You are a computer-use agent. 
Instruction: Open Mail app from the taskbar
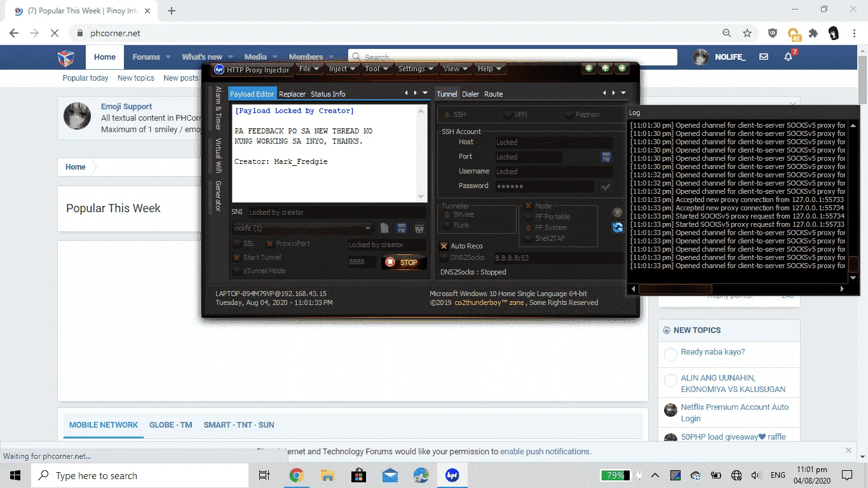[x=390, y=475]
